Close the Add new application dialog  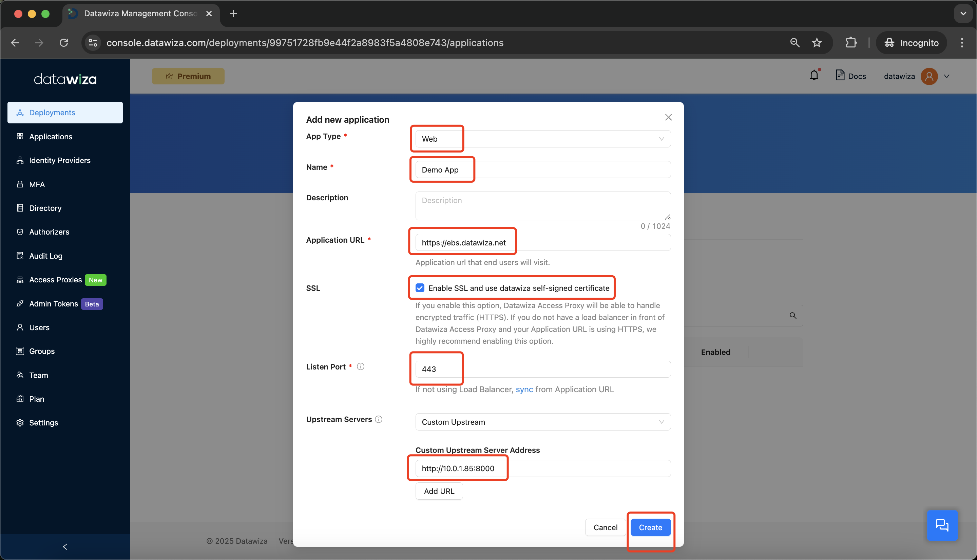pyautogui.click(x=668, y=117)
